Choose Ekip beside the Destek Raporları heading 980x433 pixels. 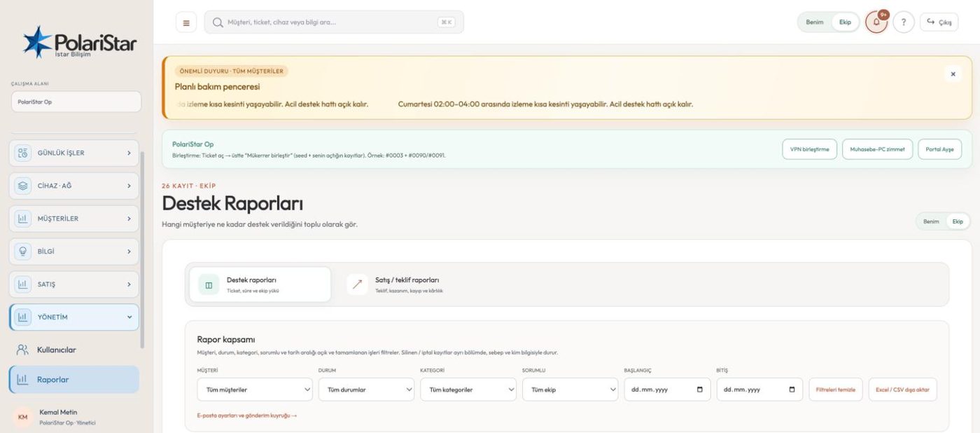[958, 221]
